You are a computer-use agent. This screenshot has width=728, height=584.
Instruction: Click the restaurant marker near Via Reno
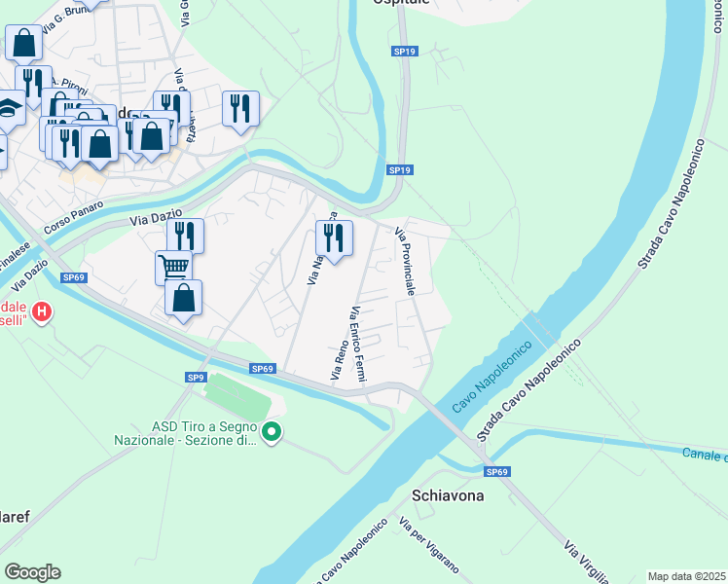[334, 238]
